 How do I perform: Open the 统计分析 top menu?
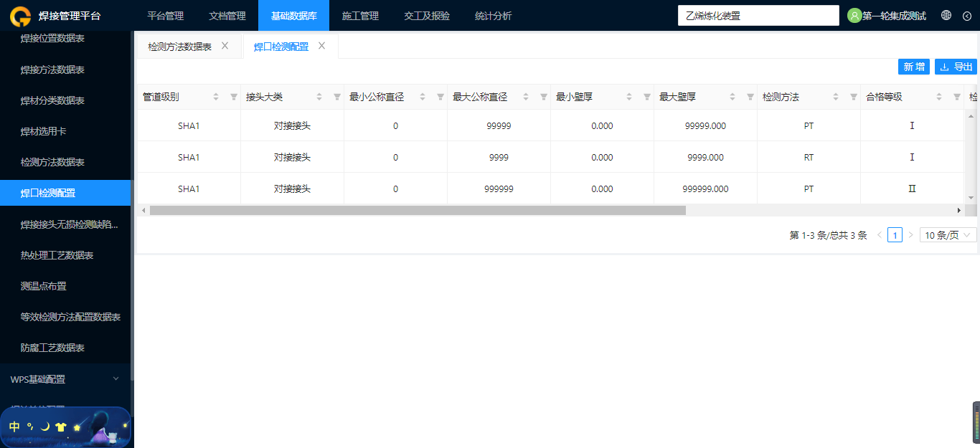[x=493, y=16]
